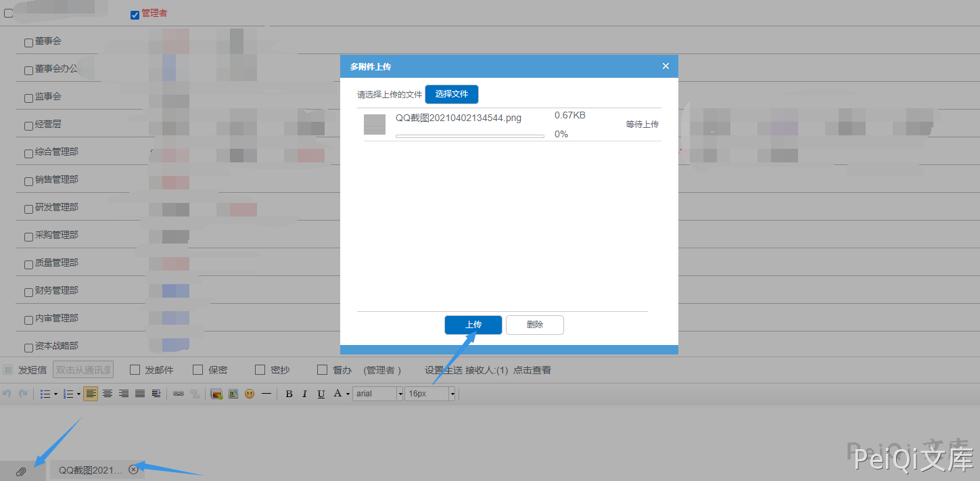The image size is (980, 481).
Task: Toggle underline text formatting
Action: (321, 394)
